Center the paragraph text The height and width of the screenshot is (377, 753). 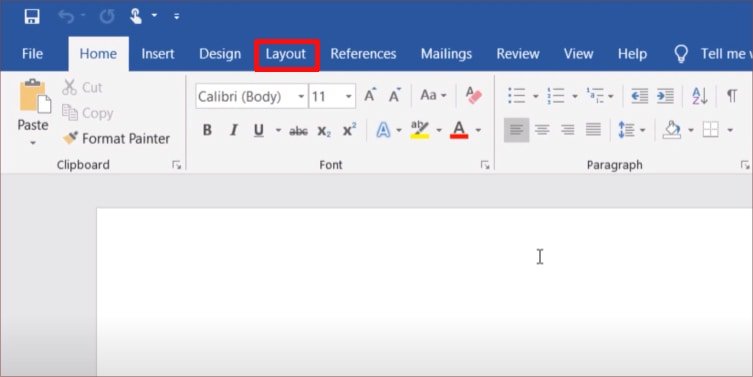pos(542,130)
